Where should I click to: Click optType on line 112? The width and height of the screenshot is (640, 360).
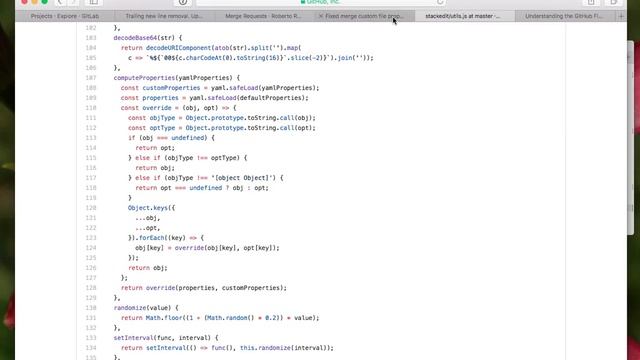(x=162, y=128)
